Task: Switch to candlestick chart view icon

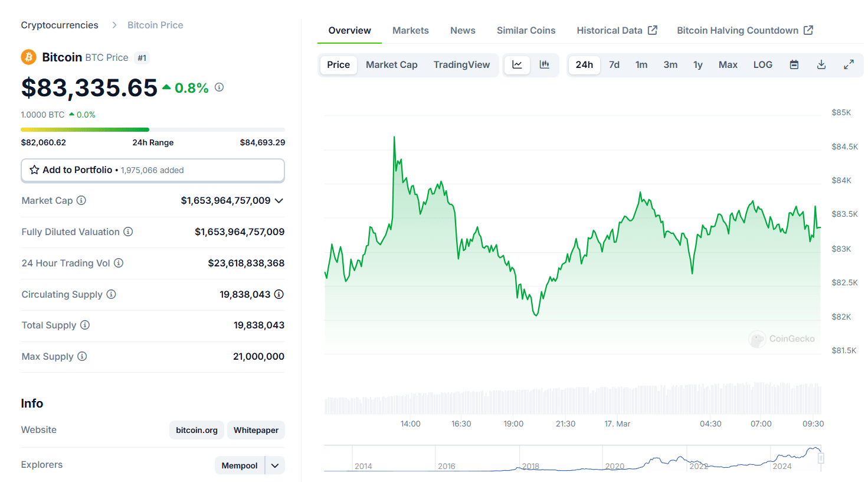Action: coord(545,65)
